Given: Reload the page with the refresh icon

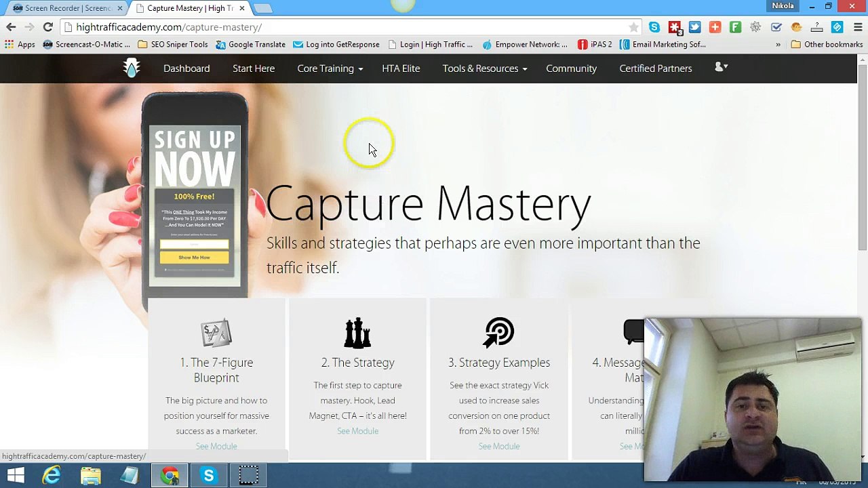Looking at the screenshot, I should (x=47, y=27).
